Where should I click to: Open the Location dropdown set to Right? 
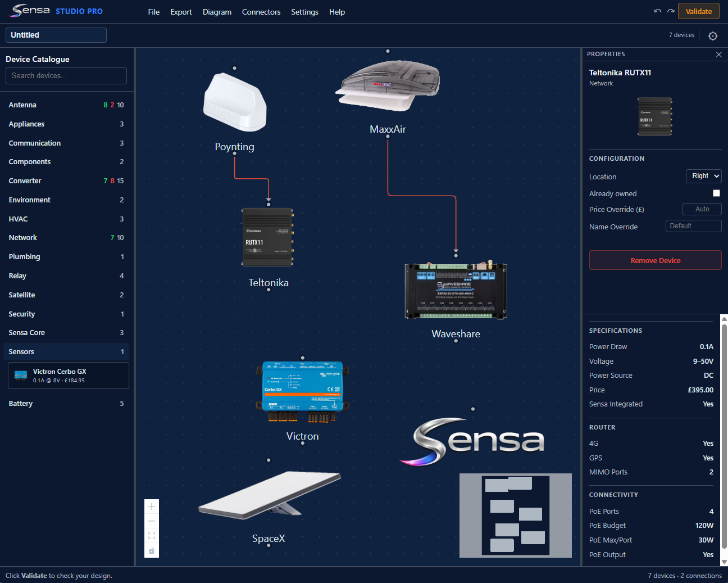click(703, 176)
